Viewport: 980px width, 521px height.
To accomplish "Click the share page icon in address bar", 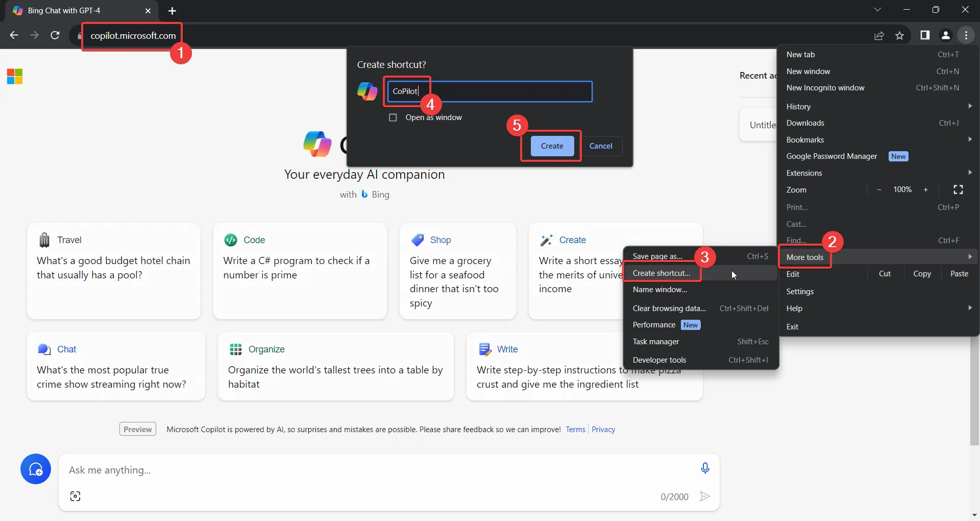I will pyautogui.click(x=879, y=35).
